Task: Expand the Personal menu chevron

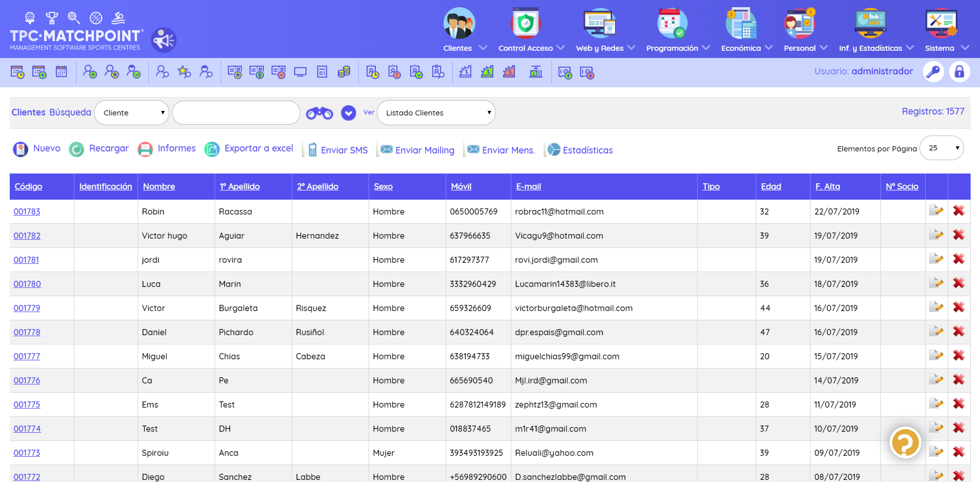Action: [823, 47]
